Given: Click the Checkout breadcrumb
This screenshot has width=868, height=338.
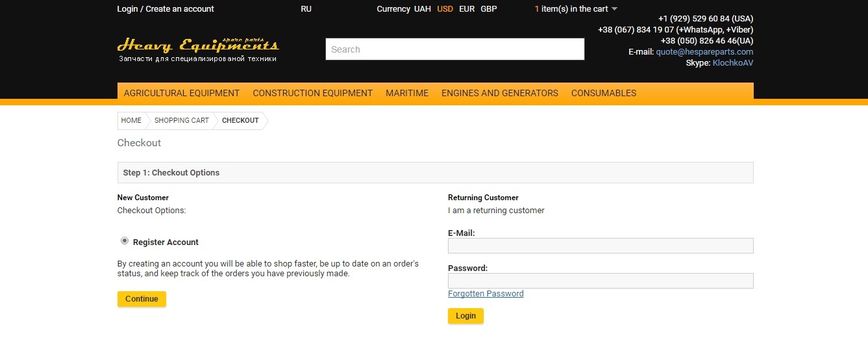Looking at the screenshot, I should [240, 120].
